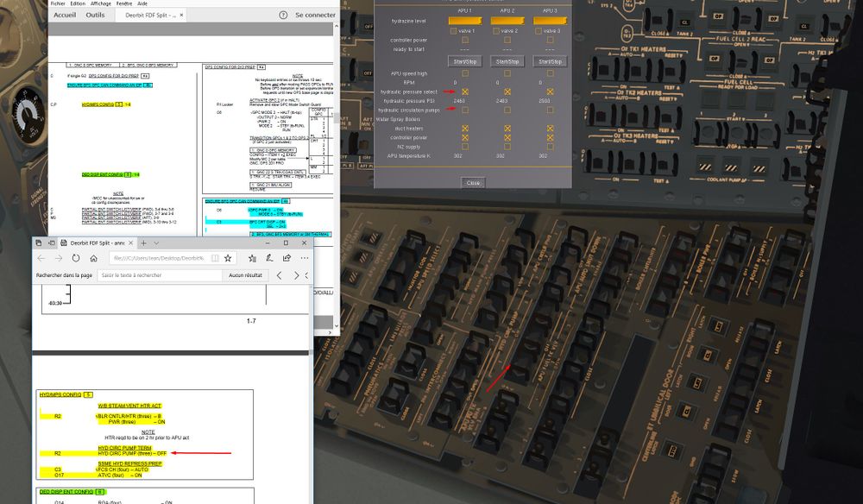Go back in Edge browser
This screenshot has height=504, width=863.
coord(41,258)
